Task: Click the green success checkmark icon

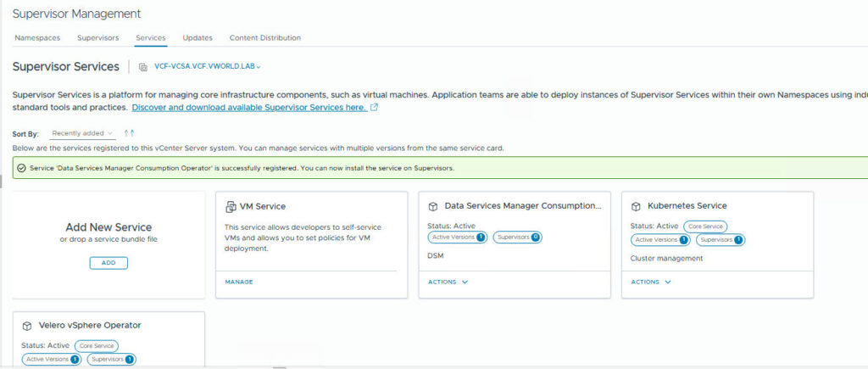Action: click(x=21, y=168)
